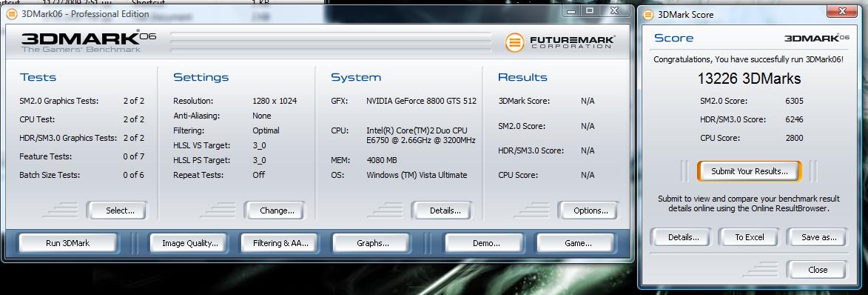Click the System section heading

tap(356, 77)
